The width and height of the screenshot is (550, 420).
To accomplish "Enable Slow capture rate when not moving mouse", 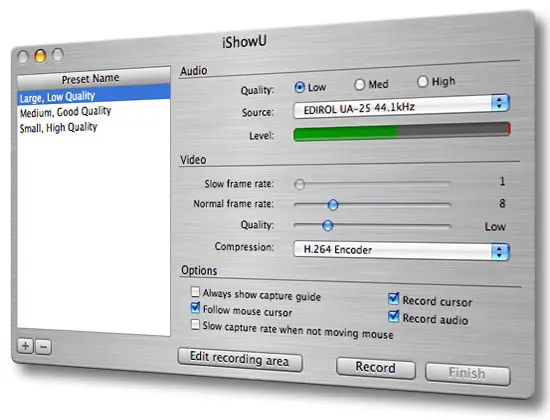I will [195, 324].
